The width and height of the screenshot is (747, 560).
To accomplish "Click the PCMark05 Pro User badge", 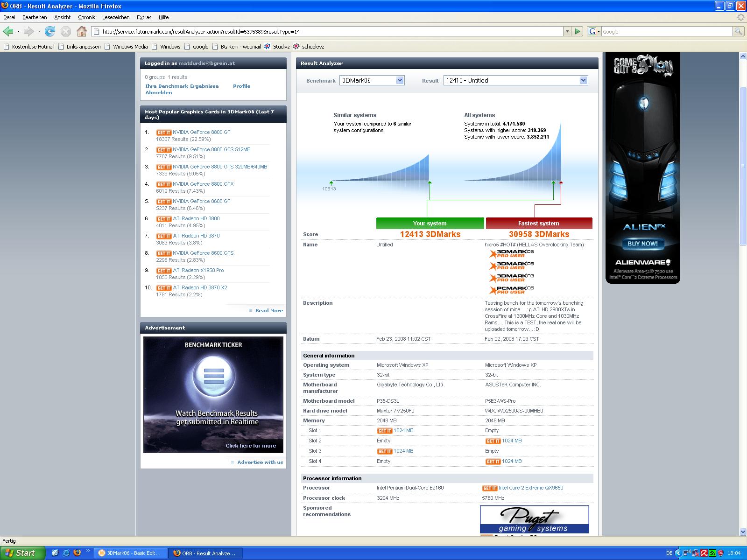I will pyautogui.click(x=512, y=290).
